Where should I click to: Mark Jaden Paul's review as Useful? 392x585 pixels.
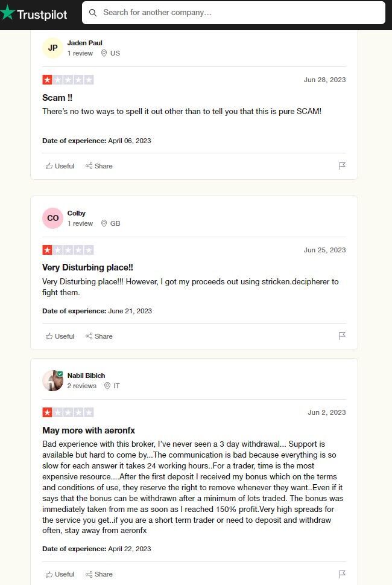pos(60,166)
